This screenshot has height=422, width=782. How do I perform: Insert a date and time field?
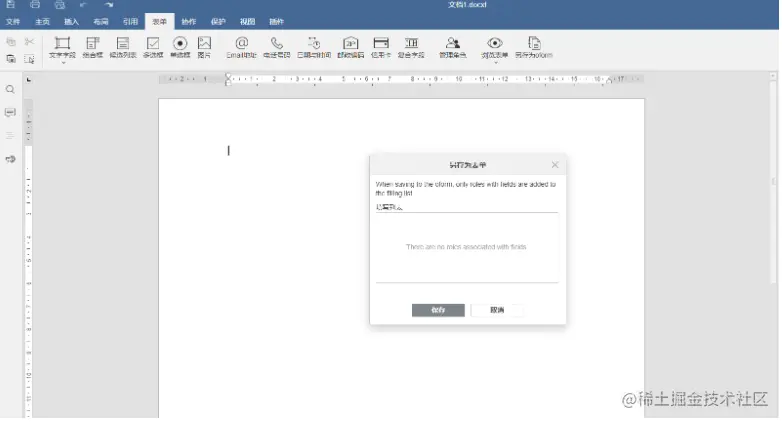pos(314,48)
